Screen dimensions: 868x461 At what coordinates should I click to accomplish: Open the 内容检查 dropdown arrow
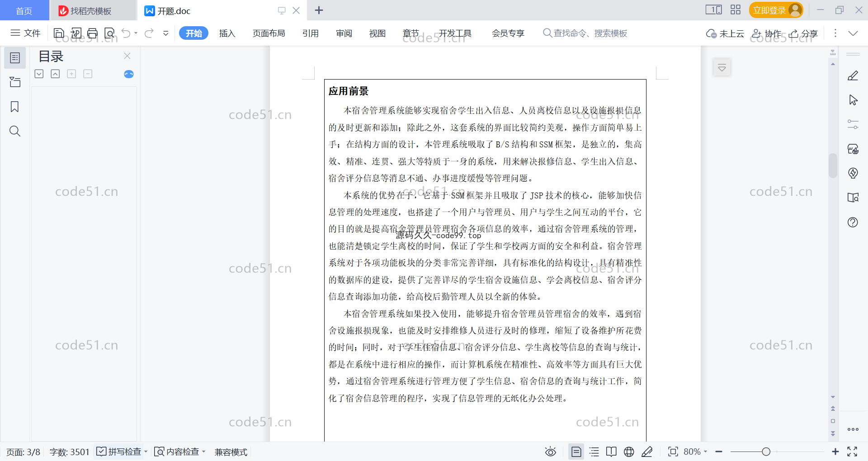click(204, 452)
